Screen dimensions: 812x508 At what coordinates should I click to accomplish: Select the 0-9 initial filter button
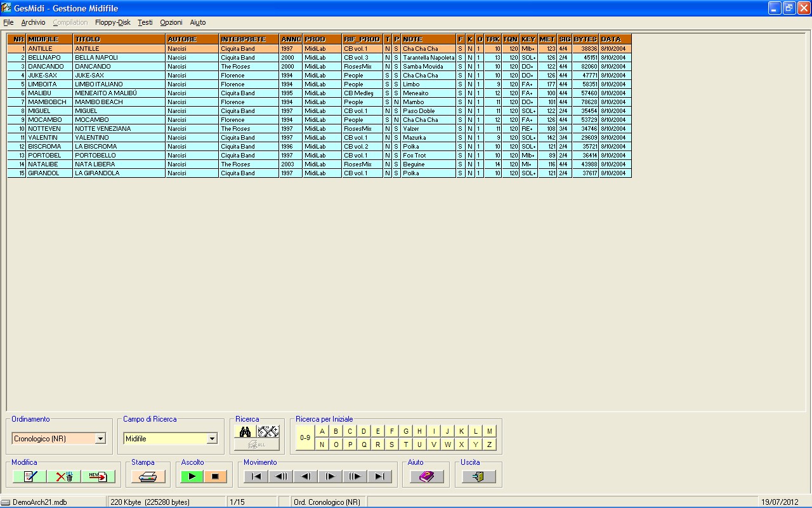click(305, 438)
